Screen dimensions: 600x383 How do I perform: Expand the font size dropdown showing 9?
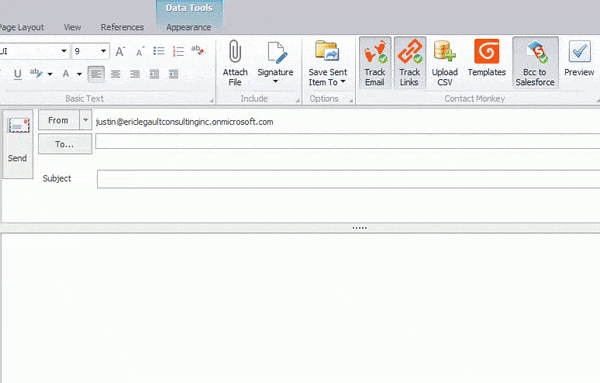click(x=103, y=51)
